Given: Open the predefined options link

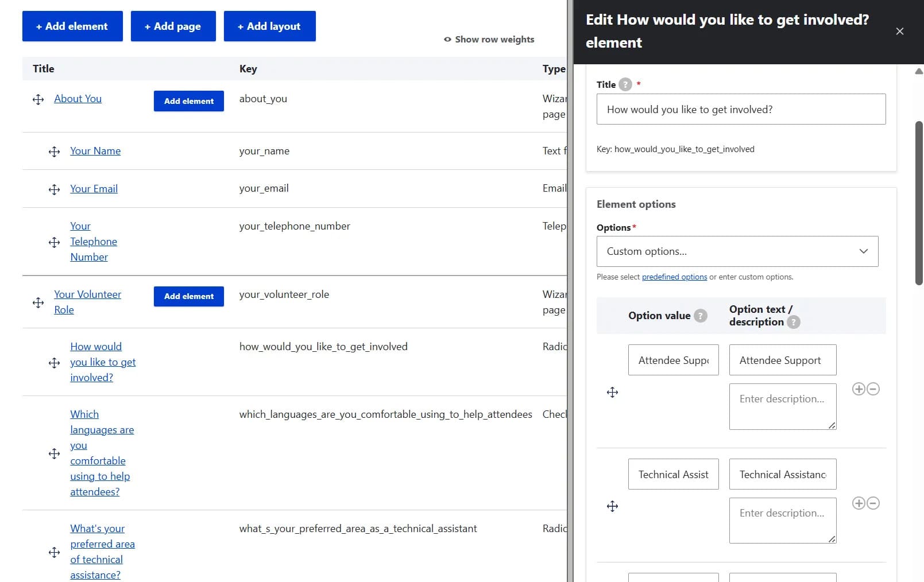Looking at the screenshot, I should click(674, 277).
